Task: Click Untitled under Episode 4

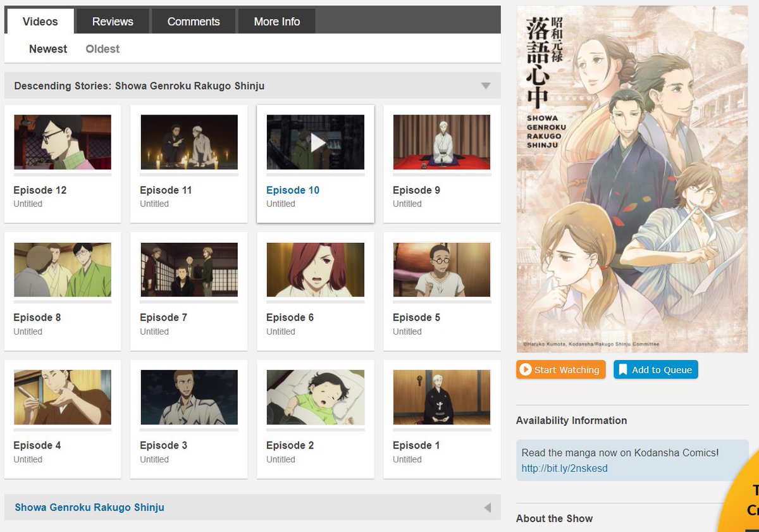Action: coord(28,459)
